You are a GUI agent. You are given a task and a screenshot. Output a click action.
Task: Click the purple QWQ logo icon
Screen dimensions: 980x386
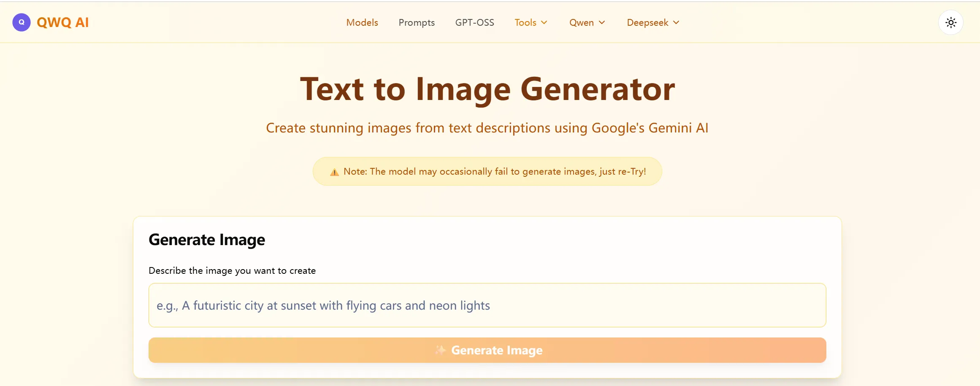pos(22,22)
